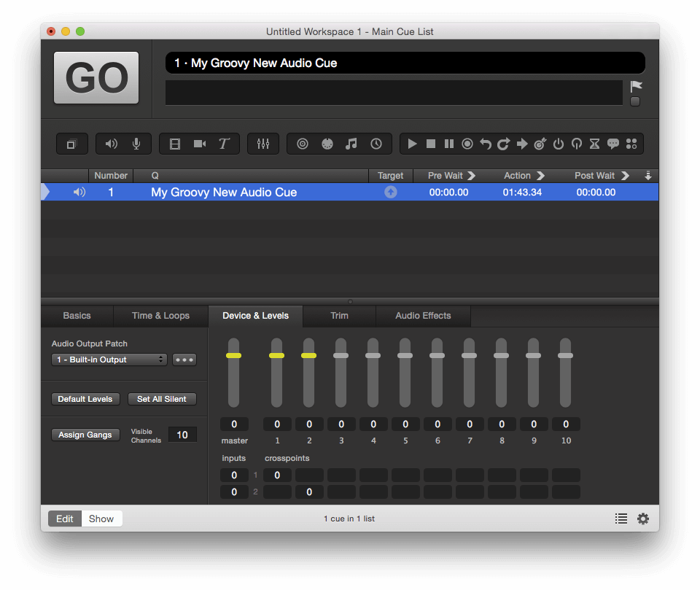The image size is (700, 590).
Task: Create a new Audio cue
Action: click(x=109, y=144)
